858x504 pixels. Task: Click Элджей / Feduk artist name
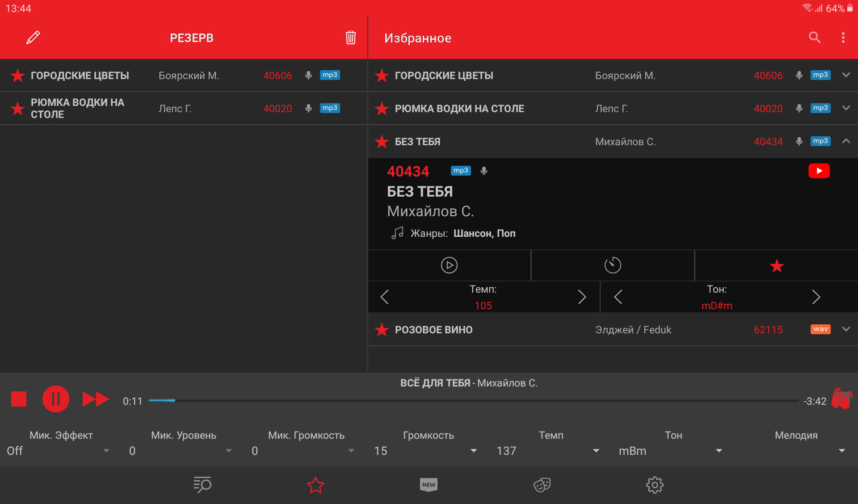633,330
